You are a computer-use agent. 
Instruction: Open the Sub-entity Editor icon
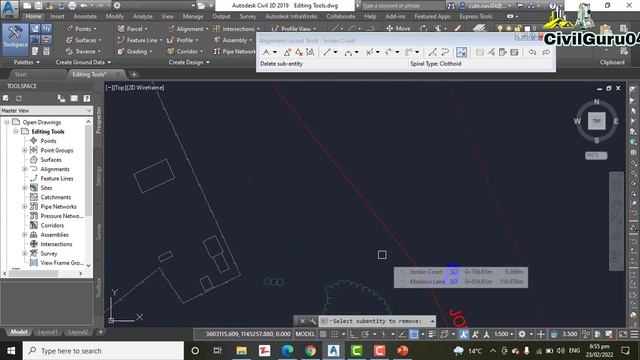pos(503,52)
